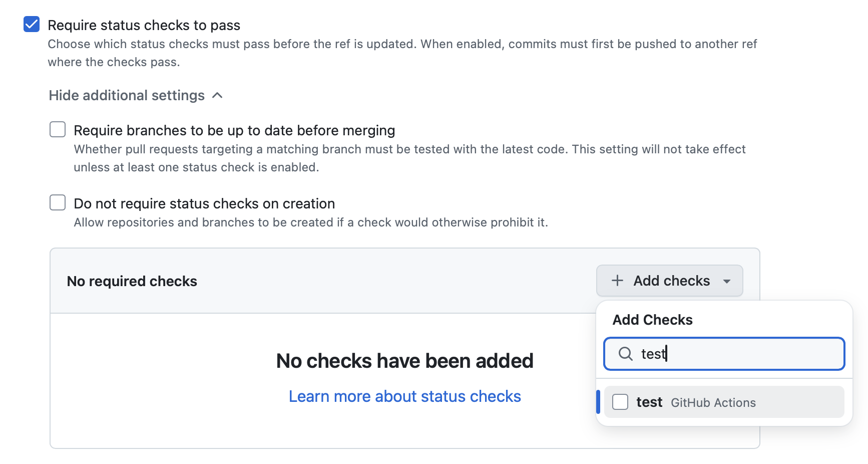Click the Add Checks popup heading
The image size is (868, 464).
pyautogui.click(x=653, y=320)
